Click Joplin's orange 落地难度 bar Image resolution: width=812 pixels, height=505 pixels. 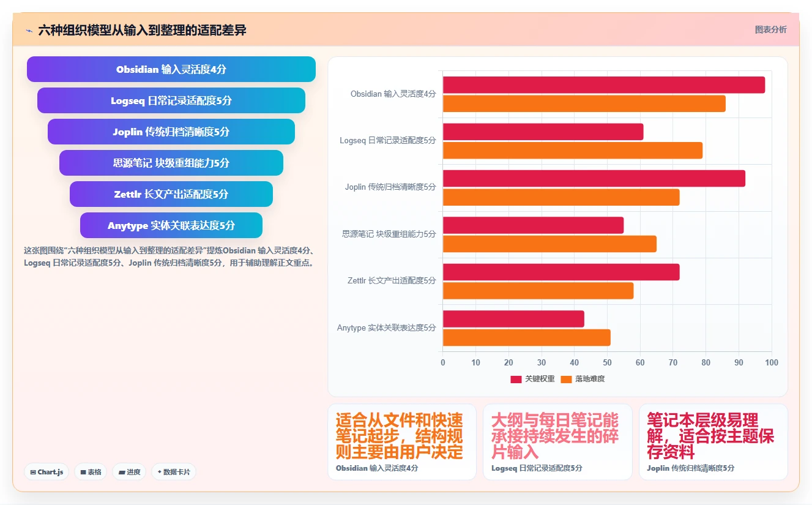561,197
